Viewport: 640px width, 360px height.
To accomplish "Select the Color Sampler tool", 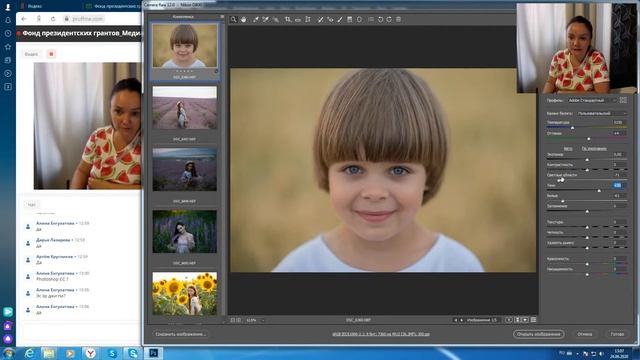I will pyautogui.click(x=266, y=20).
